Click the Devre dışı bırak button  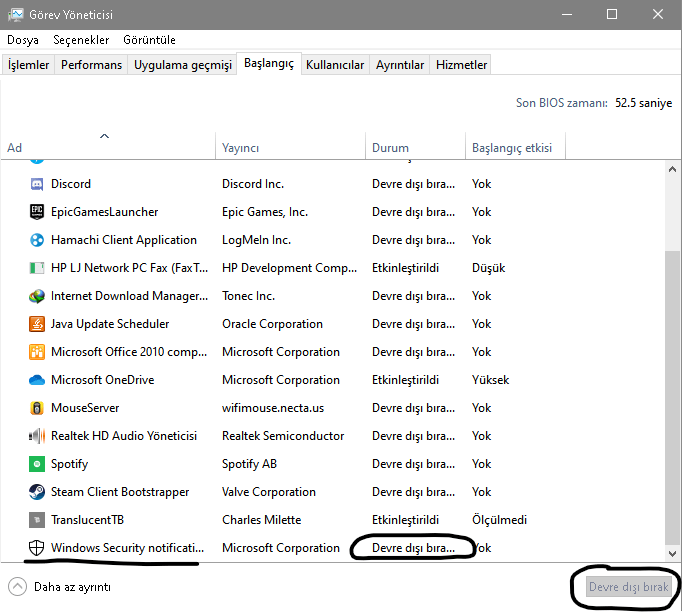point(628,587)
